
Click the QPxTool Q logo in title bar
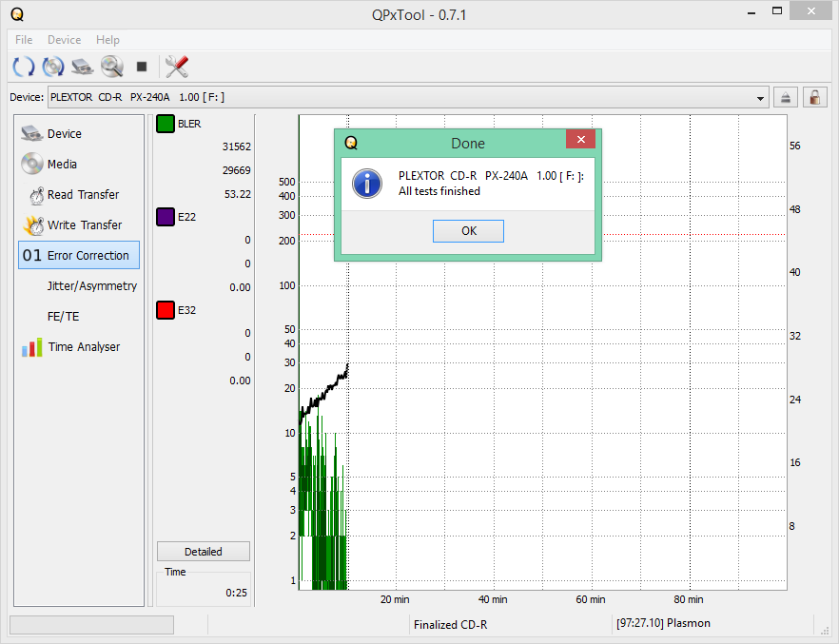click(x=18, y=14)
